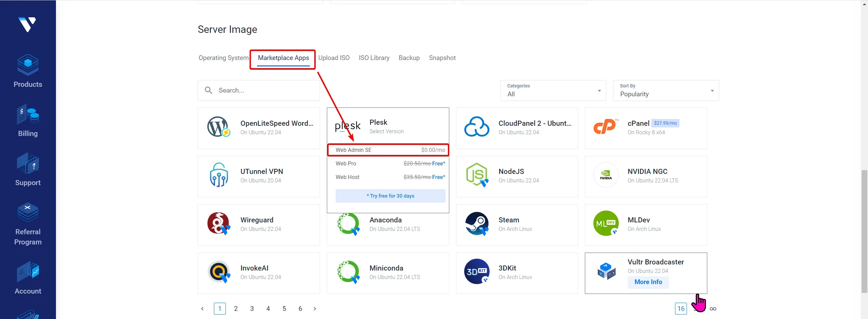The width and height of the screenshot is (868, 319).
Task: Go to page 5
Action: 284,308
